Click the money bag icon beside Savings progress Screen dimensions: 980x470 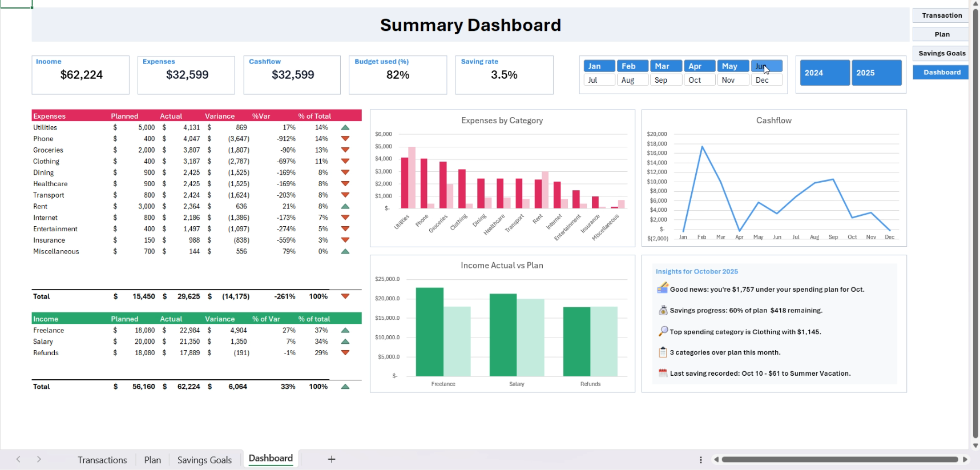pos(663,310)
